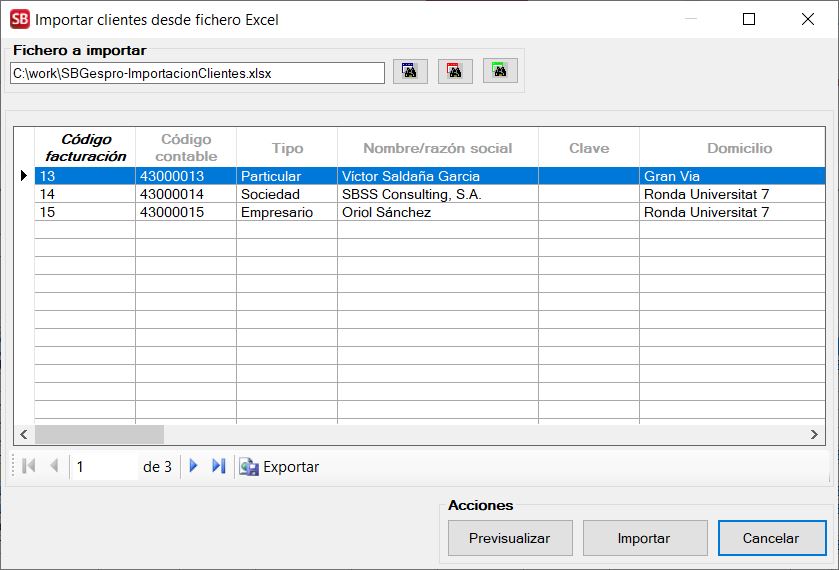This screenshot has width=839, height=570.
Task: Click the Nombre/razón social column header
Action: click(437, 148)
